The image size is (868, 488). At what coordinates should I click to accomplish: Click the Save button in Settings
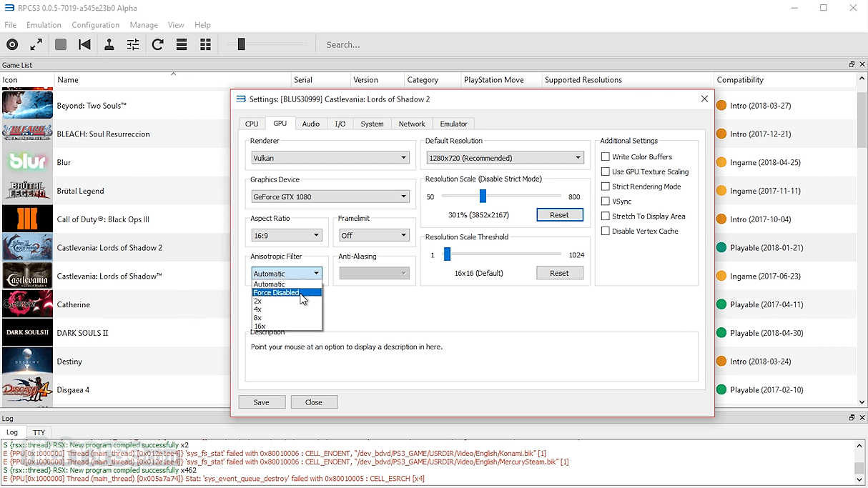pos(262,402)
